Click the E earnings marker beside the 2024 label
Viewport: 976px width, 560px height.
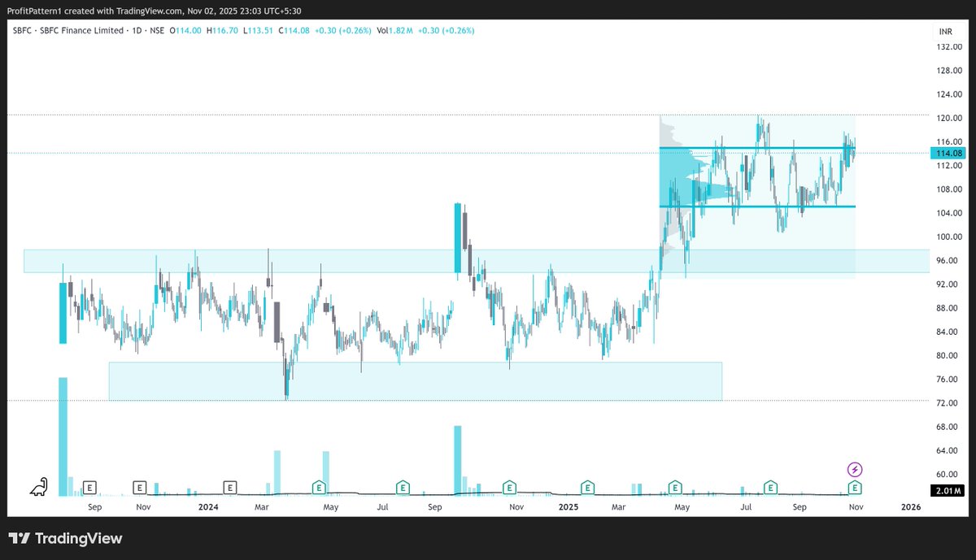tap(230, 487)
